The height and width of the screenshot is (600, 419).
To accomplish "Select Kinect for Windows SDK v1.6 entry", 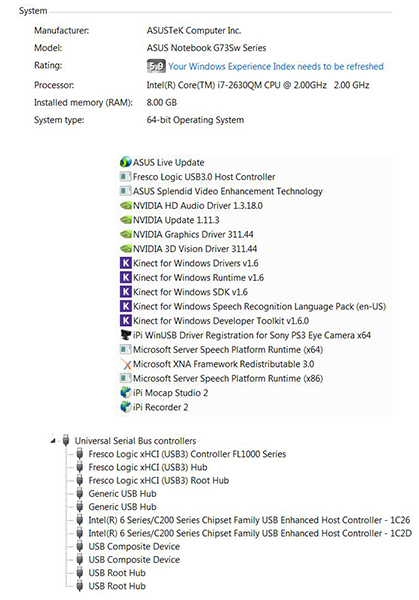I will point(190,292).
